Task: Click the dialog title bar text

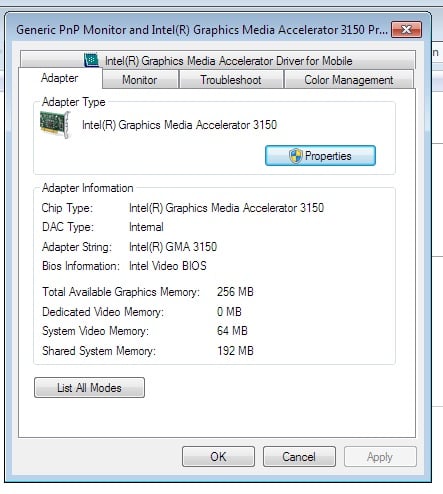Action: pyautogui.click(x=202, y=30)
